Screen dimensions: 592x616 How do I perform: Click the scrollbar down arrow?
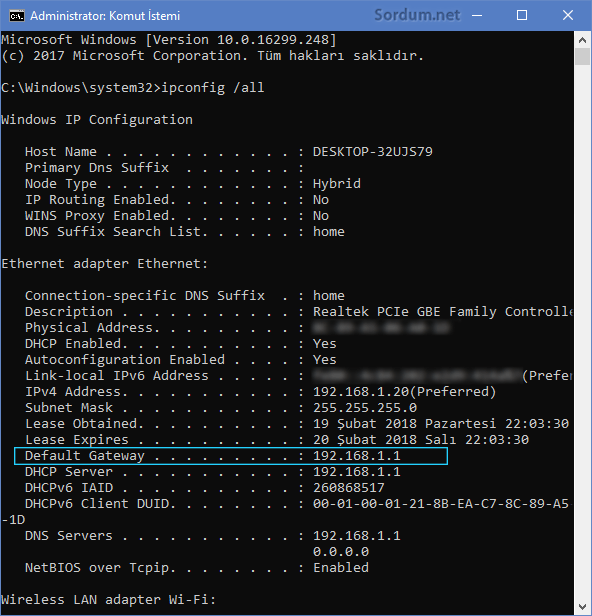(x=583, y=607)
